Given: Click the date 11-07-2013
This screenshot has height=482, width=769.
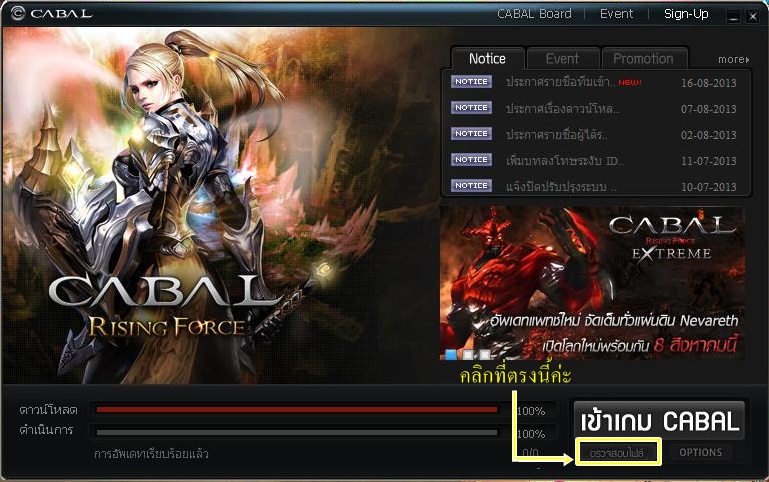Looking at the screenshot, I should coord(709,161).
